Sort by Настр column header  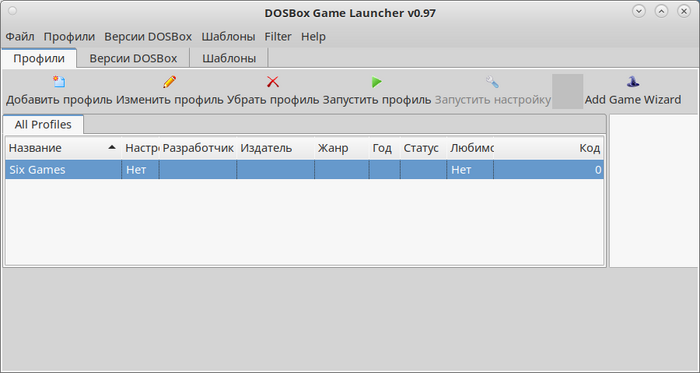click(140, 148)
